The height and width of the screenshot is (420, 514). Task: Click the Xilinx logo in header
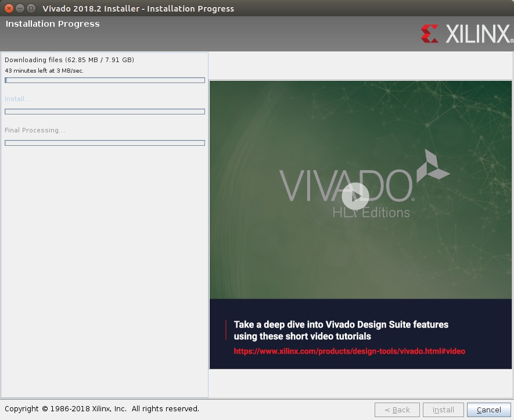467,34
